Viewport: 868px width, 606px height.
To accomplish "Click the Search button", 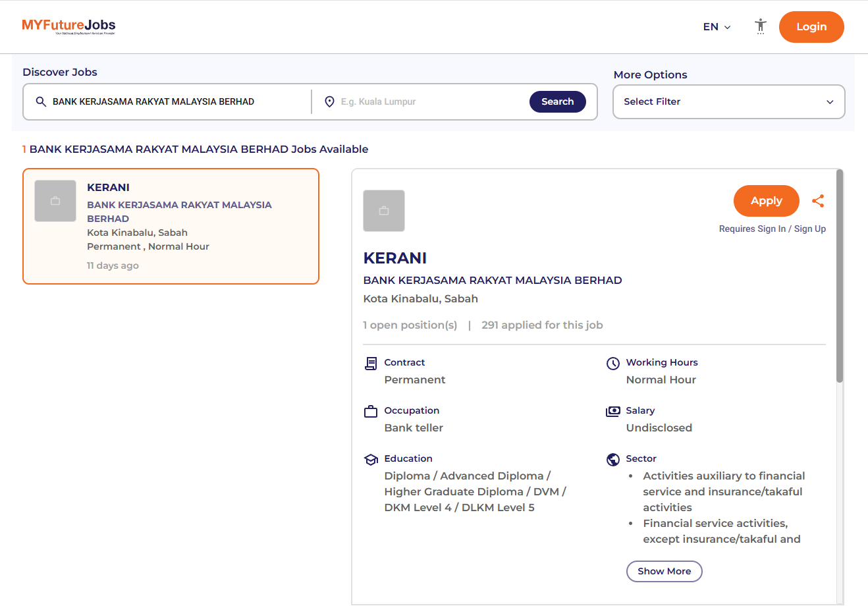I will pos(558,101).
